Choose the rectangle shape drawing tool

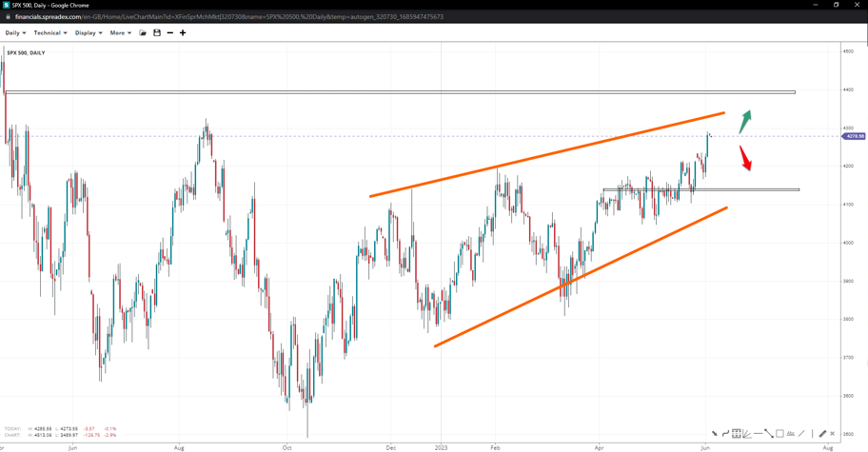tap(779, 434)
